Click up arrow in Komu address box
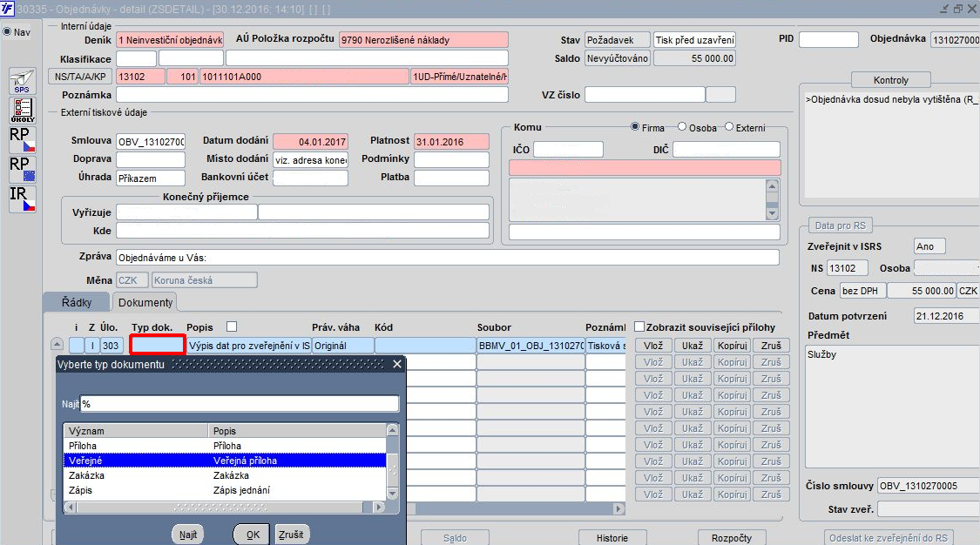 point(772,186)
